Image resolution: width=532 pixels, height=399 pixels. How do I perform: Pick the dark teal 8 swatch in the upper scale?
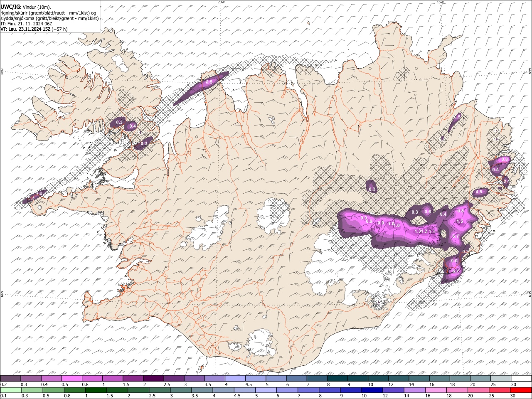pos(337,379)
